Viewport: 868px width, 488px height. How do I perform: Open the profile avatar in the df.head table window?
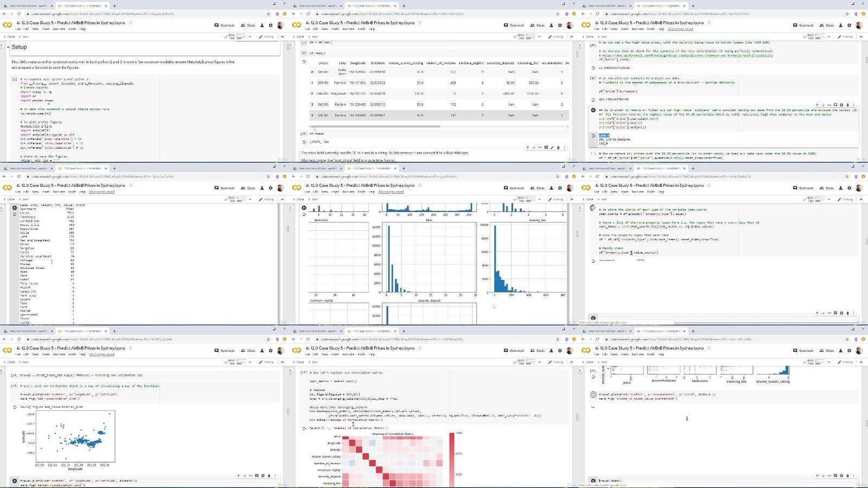(570, 26)
